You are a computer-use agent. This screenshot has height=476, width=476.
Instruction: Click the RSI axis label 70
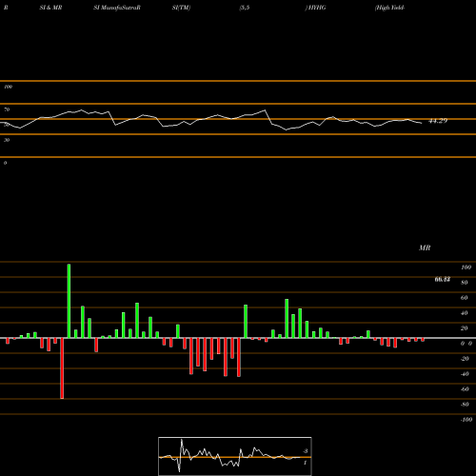7,109
